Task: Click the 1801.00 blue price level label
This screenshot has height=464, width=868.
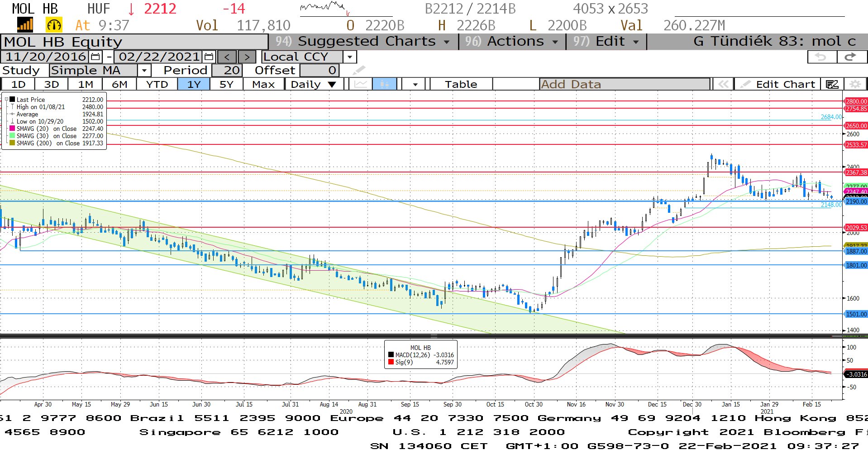Action: pos(856,265)
